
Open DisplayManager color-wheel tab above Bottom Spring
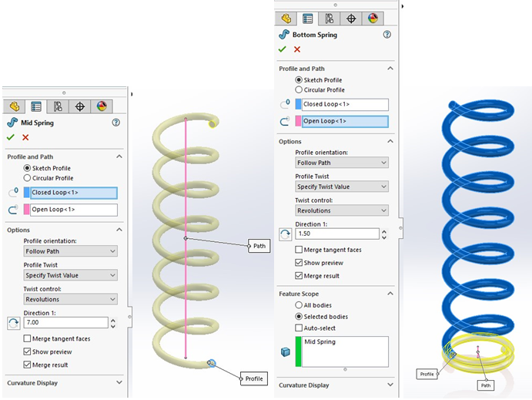(373, 18)
